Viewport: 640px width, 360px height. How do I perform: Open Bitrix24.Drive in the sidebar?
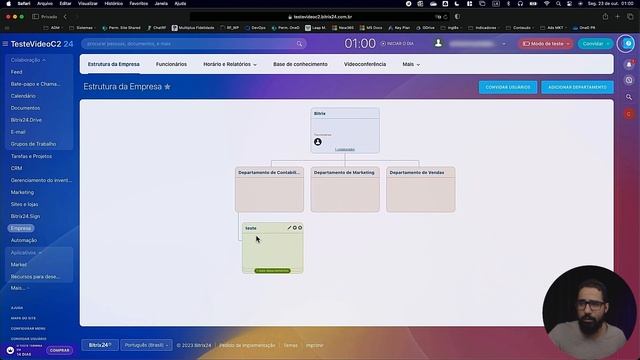(x=26, y=120)
